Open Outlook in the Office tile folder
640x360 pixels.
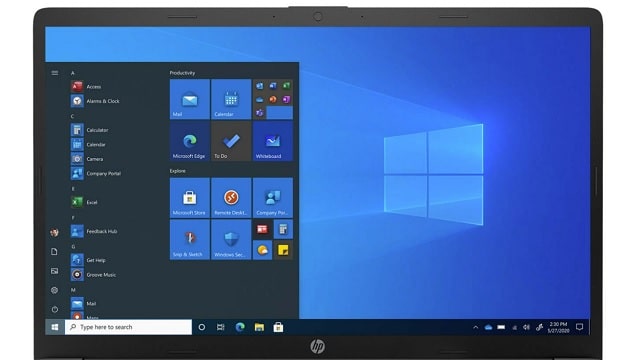[x=260, y=86]
